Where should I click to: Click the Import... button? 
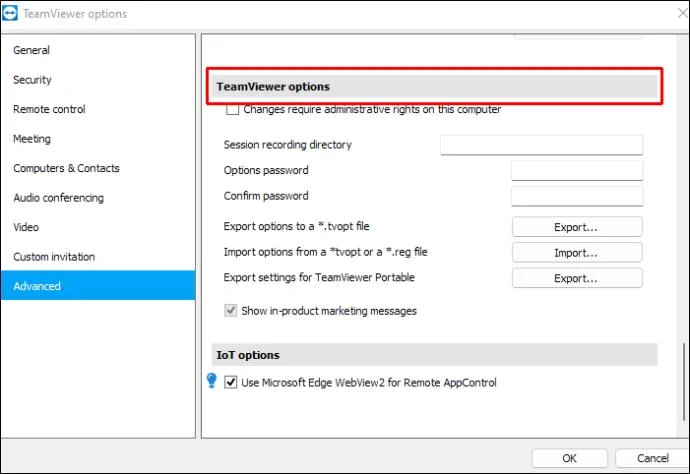(x=577, y=253)
